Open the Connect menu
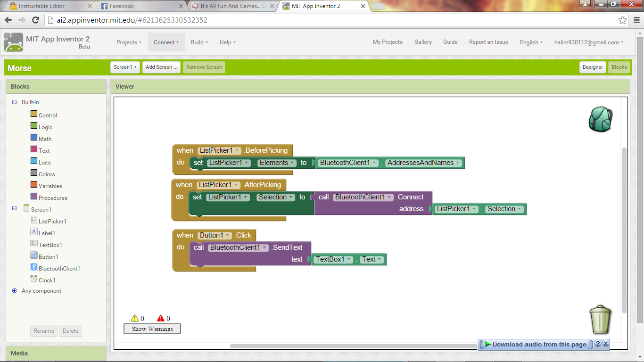The height and width of the screenshot is (362, 644). point(166,42)
